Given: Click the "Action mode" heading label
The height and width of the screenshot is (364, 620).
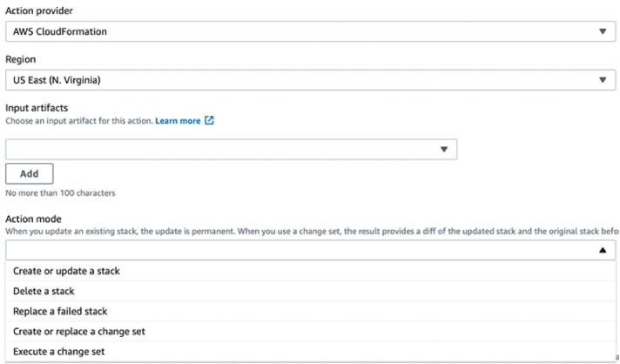Looking at the screenshot, I should pos(35,218).
